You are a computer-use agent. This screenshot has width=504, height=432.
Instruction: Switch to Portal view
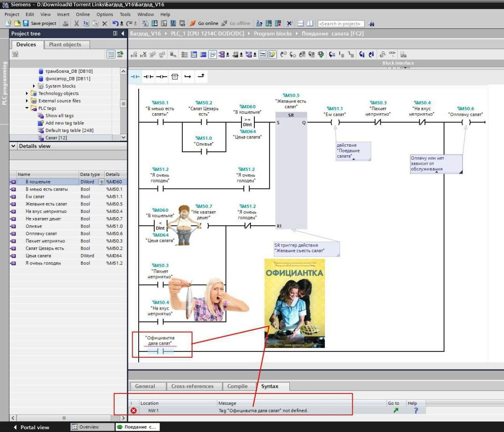[31, 427]
